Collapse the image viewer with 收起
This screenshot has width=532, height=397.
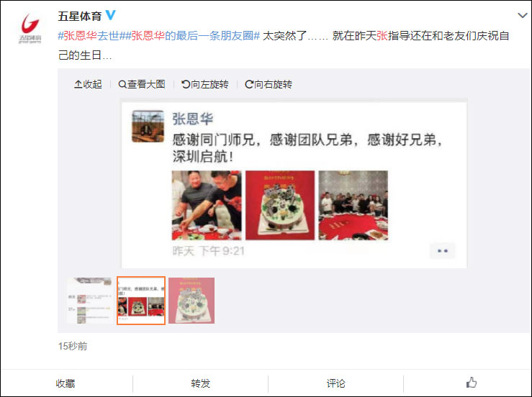tap(89, 84)
